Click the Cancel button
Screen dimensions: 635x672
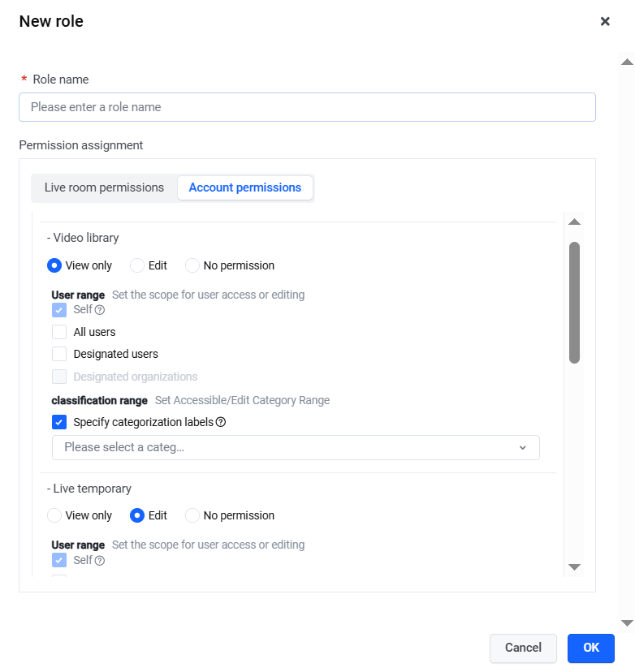tap(523, 648)
